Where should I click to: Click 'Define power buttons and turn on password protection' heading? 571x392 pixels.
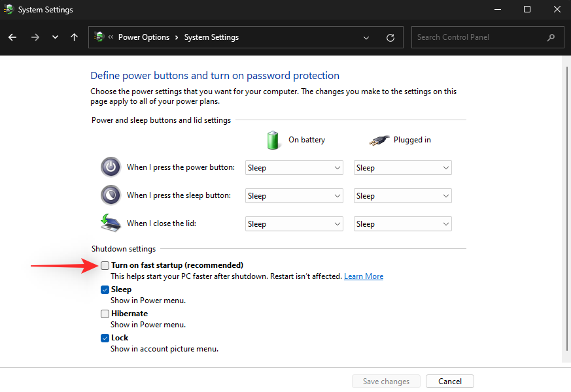coord(215,76)
